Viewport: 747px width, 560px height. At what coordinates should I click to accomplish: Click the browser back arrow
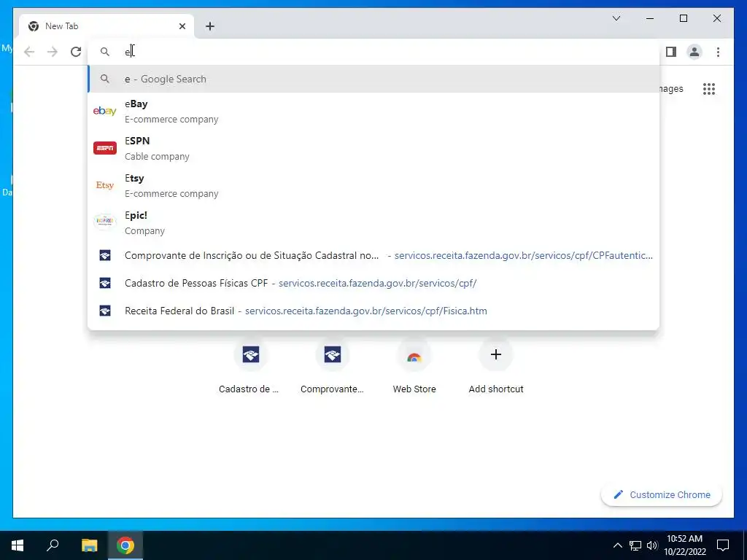pos(29,52)
